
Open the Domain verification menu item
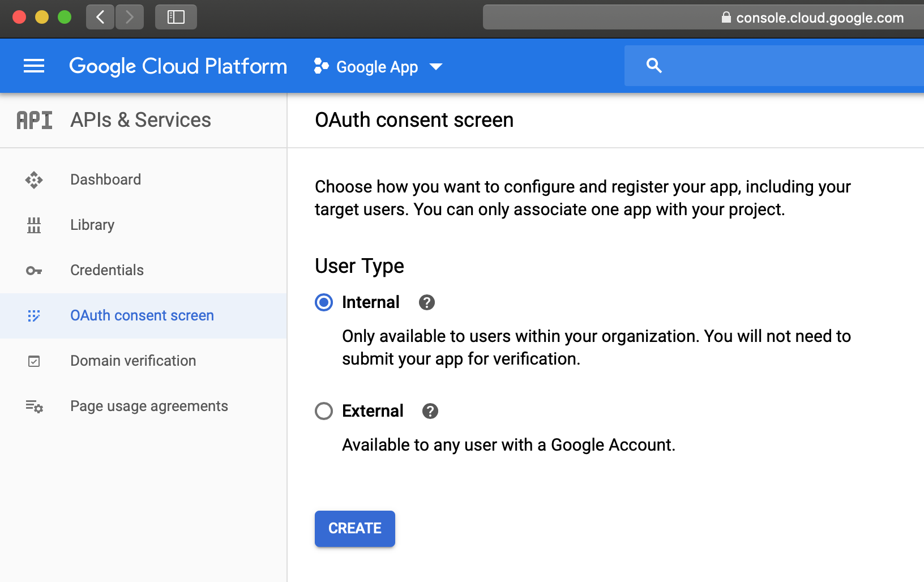(x=143, y=361)
